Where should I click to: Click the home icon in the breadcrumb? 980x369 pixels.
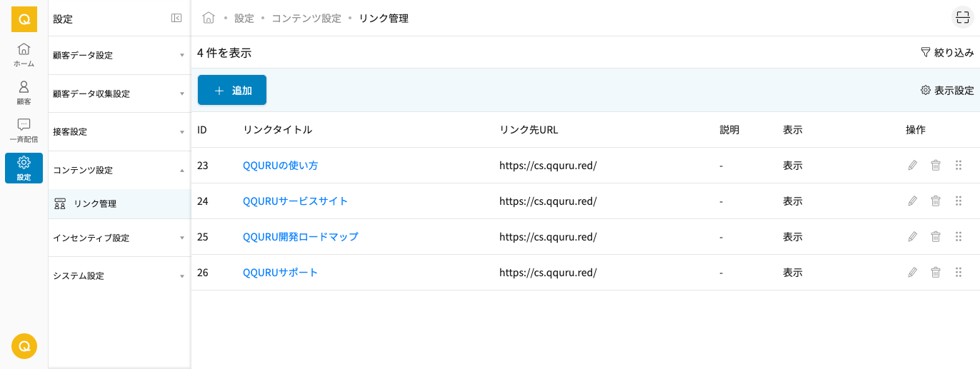pyautogui.click(x=209, y=18)
